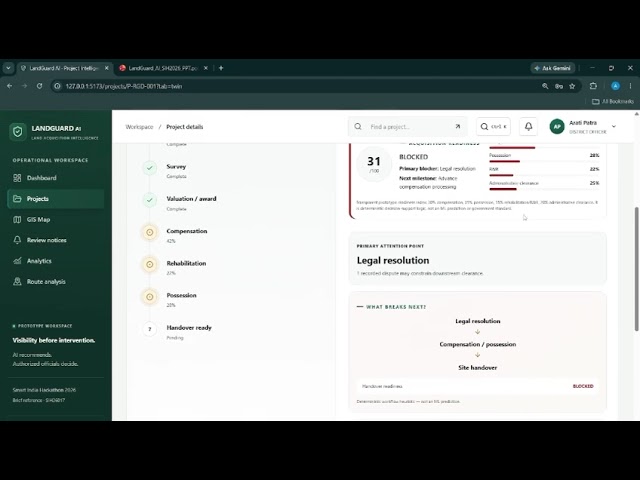Click the Ask Gemini button
This screenshot has width=640, height=480.
pyautogui.click(x=553, y=68)
